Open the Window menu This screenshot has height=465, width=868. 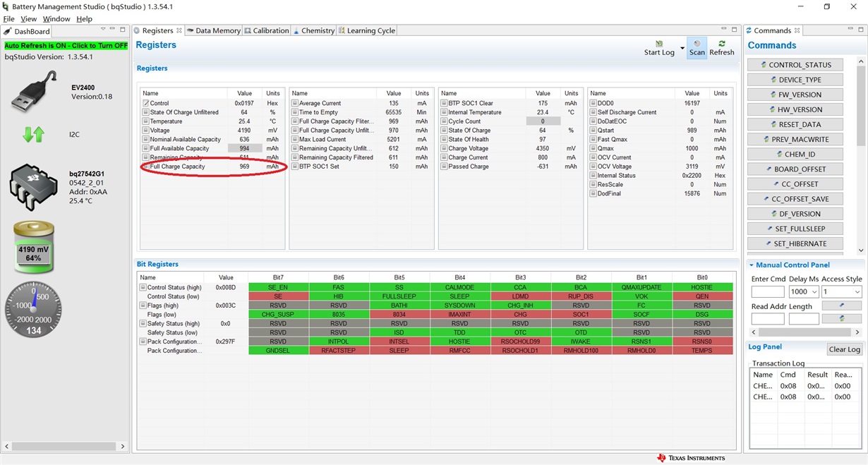56,19
